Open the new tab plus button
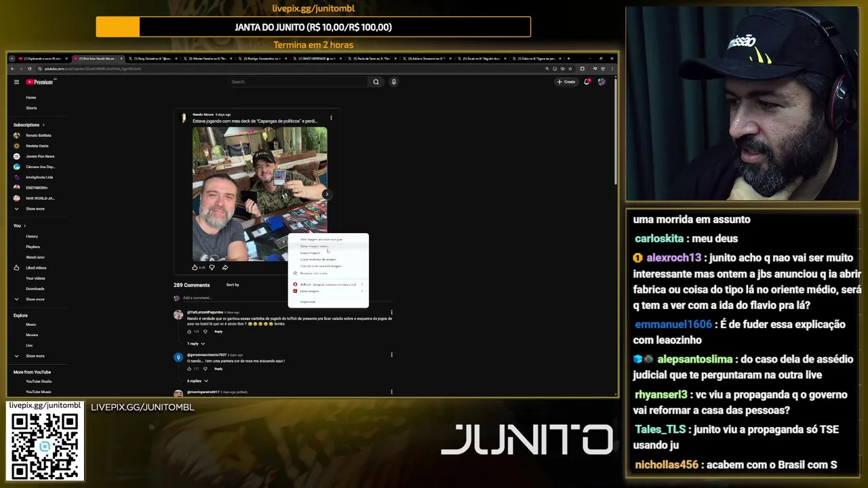Viewport: 868px width, 488px height. coord(568,58)
